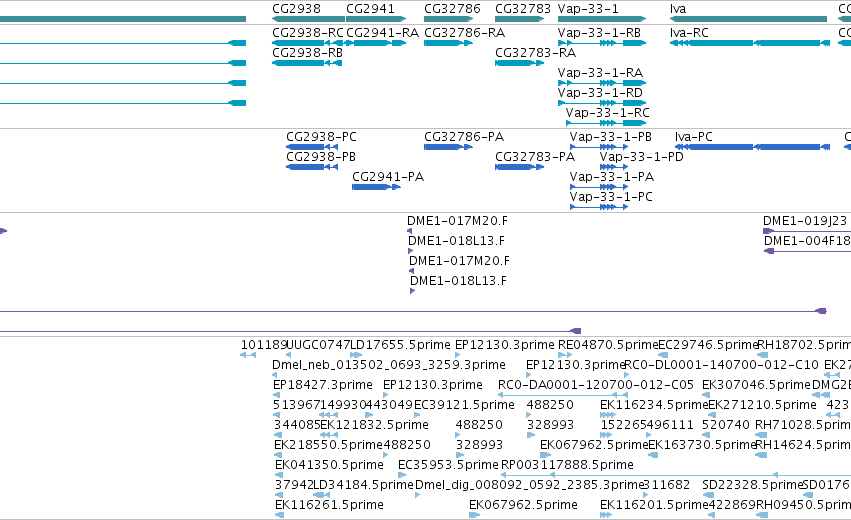Select EST EC35953.5prime

point(448,465)
